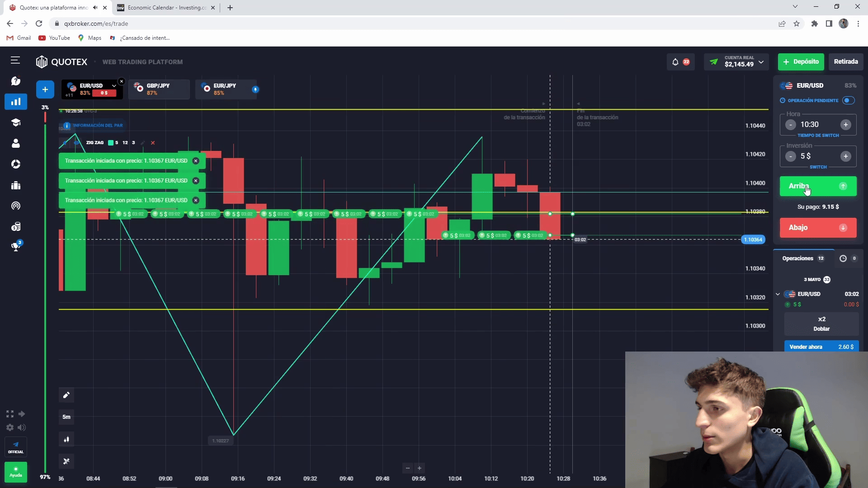The image size is (868, 488).
Task: Toggle the Operación Pendiente switch
Action: 849,100
